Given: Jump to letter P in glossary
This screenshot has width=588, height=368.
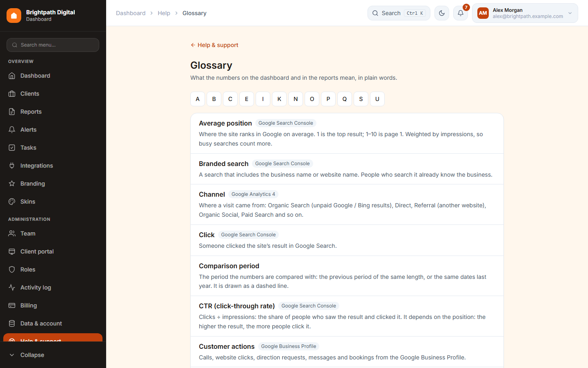Looking at the screenshot, I should [328, 99].
